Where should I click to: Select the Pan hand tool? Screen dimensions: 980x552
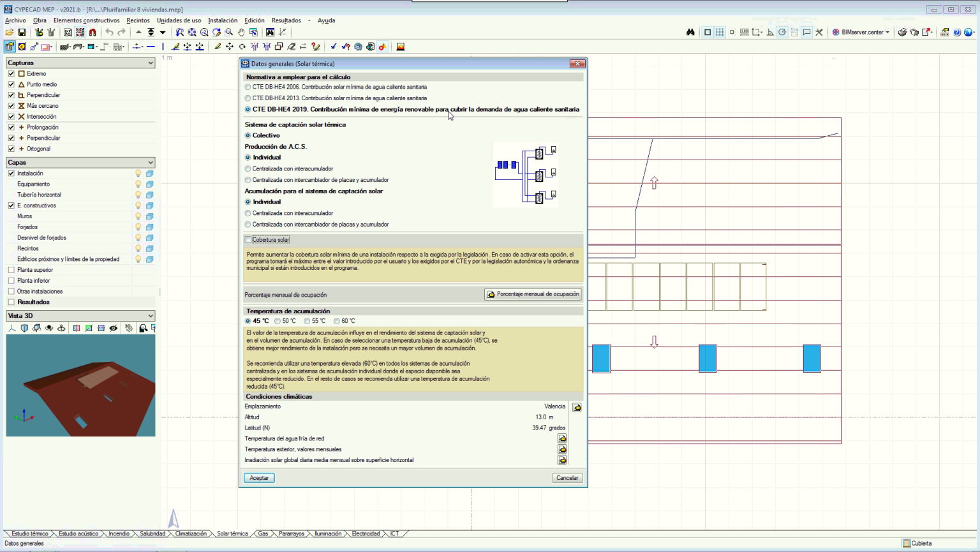[241, 33]
